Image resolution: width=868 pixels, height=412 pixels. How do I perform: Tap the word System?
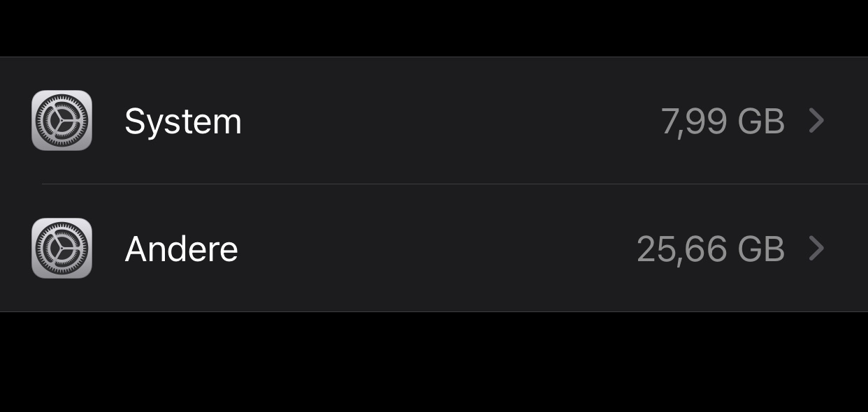click(x=183, y=122)
